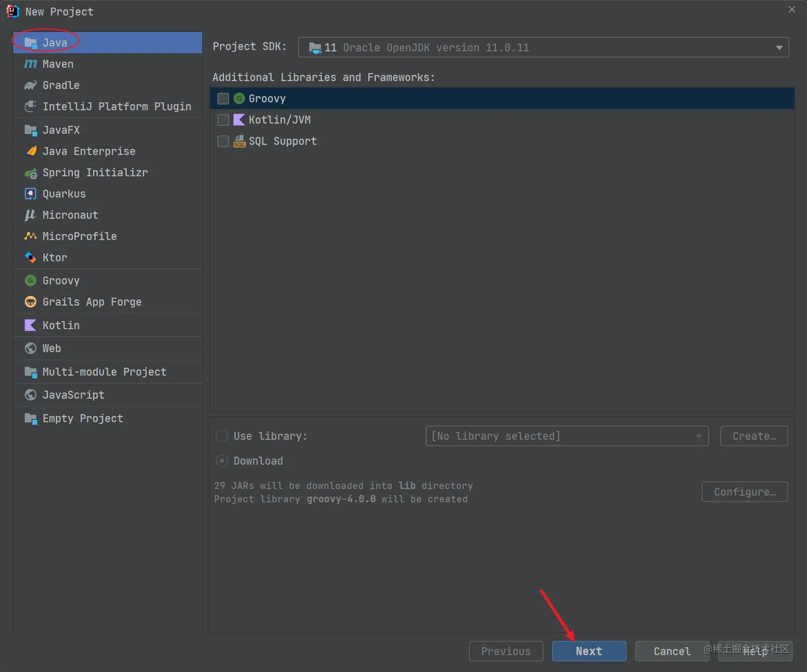Select IntelliJ Platform Plugin in sidebar
This screenshot has width=807, height=672.
(108, 106)
